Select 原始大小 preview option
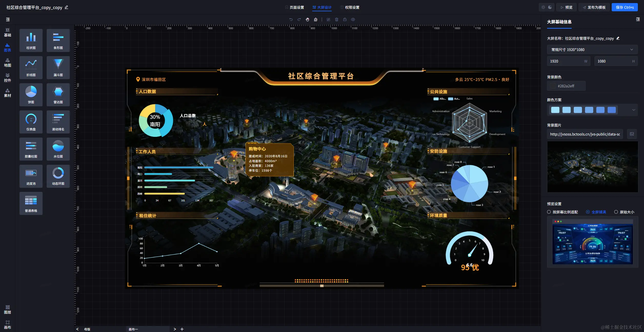The image size is (644, 332). [x=616, y=212]
